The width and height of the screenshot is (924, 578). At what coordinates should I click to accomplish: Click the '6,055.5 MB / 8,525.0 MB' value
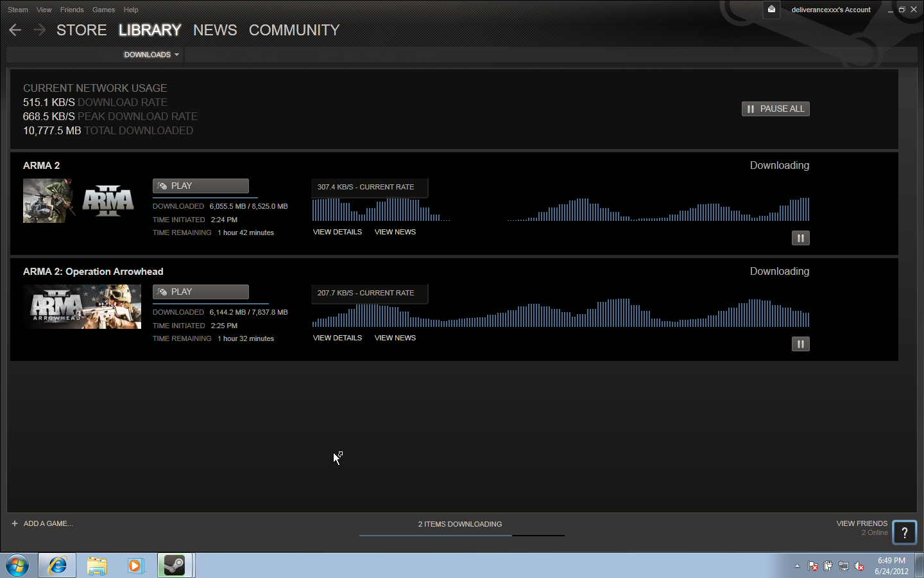(x=248, y=206)
